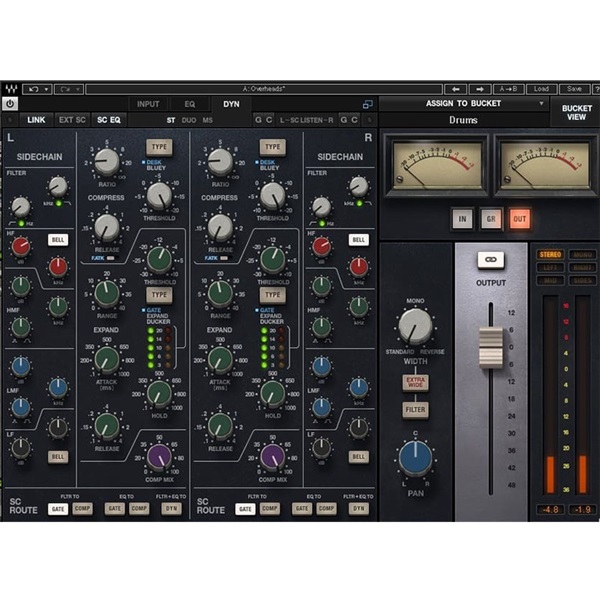The width and height of the screenshot is (600, 600).
Task: Click left channel compressor Threshold knob
Action: coord(160,195)
